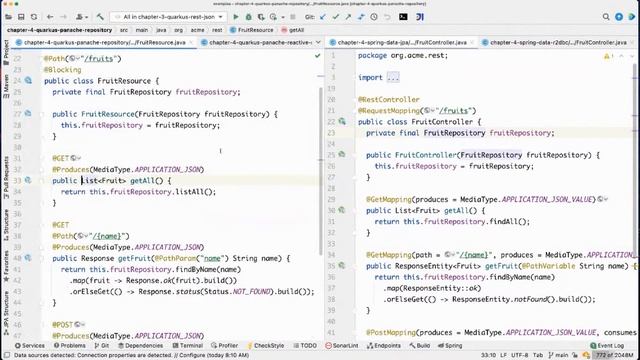Reload all from disk via sync icon
Screen dimensions: 640x360
coord(34,17)
